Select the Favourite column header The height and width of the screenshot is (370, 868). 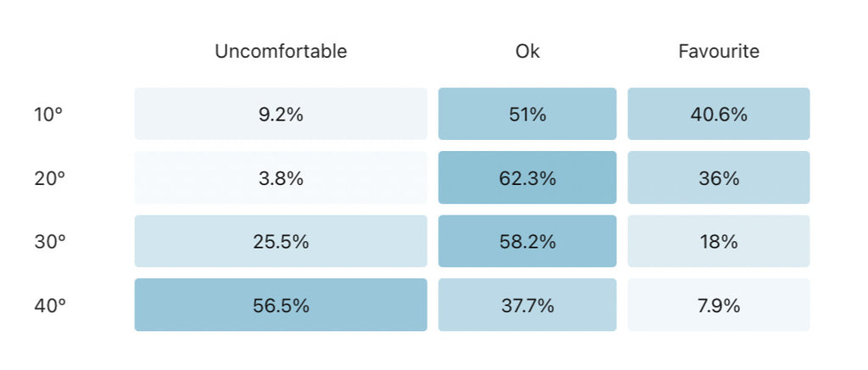719,52
